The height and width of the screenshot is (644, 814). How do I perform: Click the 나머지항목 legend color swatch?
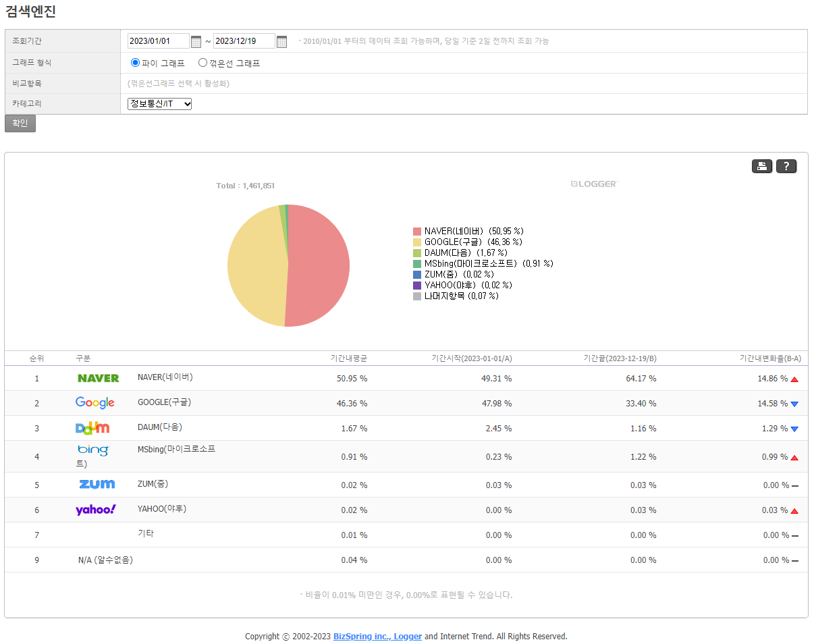coord(417,296)
